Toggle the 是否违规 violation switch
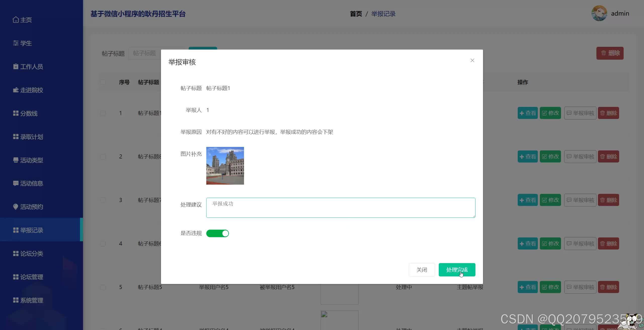The width and height of the screenshot is (644, 330). click(x=217, y=233)
